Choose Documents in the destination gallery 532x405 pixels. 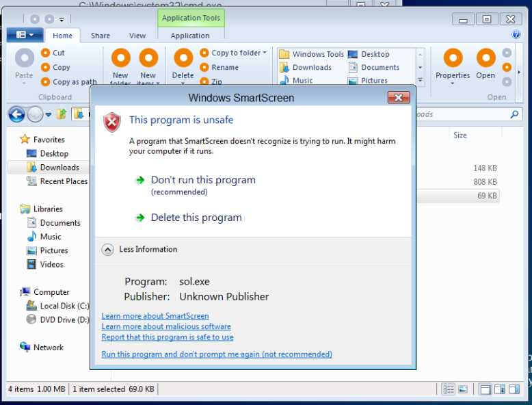point(373,67)
